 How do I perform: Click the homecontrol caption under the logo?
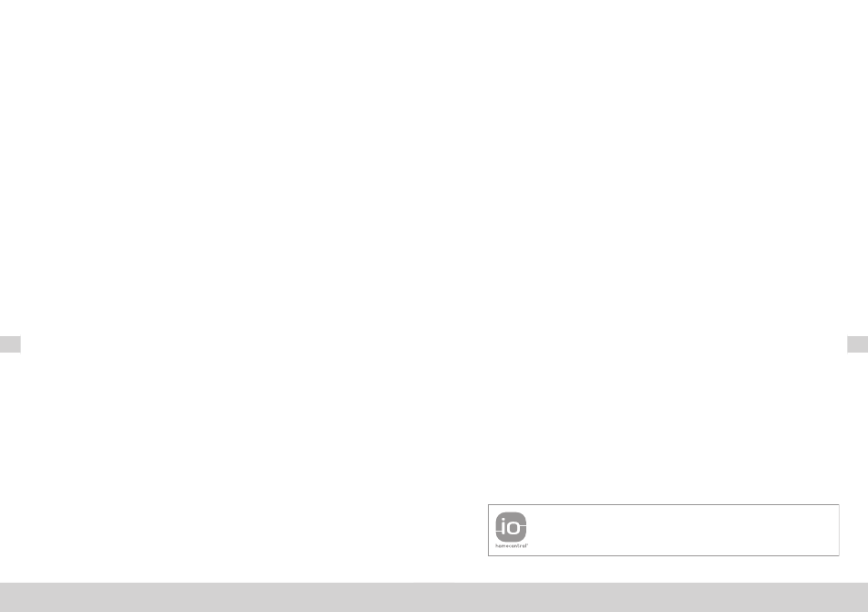click(x=512, y=545)
